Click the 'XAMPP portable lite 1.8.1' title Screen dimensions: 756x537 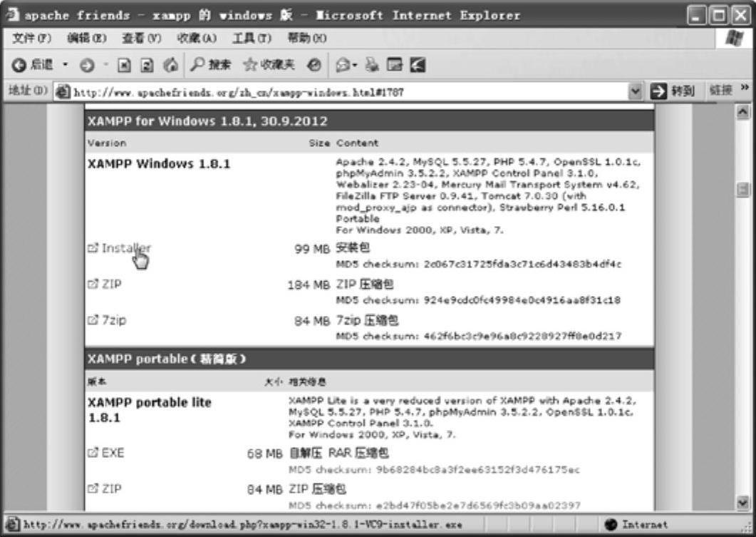(150, 409)
